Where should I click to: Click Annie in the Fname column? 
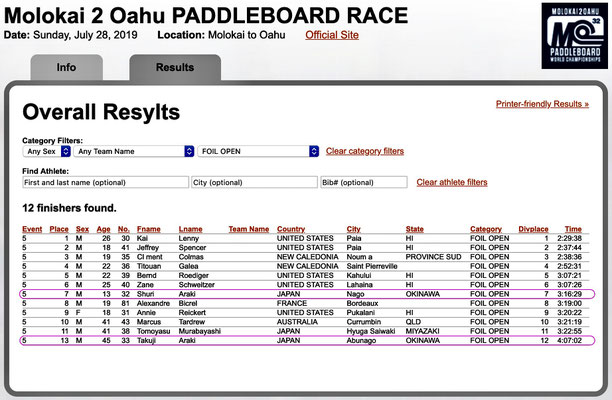pos(146,313)
